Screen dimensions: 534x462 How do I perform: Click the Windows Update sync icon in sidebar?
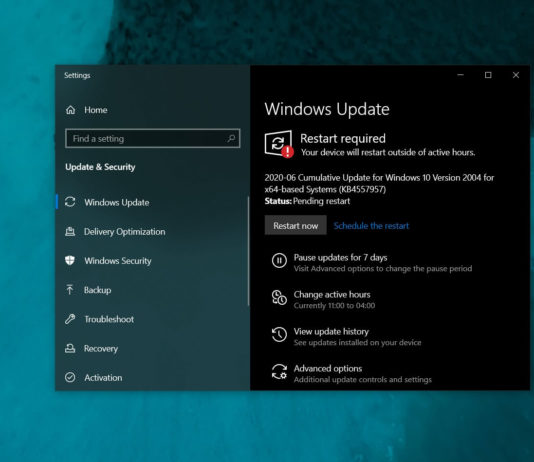click(x=70, y=202)
